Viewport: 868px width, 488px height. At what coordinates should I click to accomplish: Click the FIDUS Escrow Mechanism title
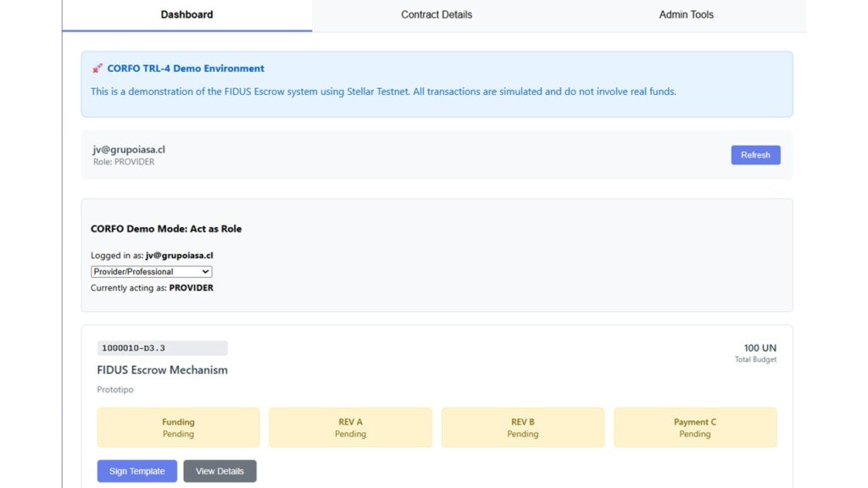pyautogui.click(x=162, y=370)
